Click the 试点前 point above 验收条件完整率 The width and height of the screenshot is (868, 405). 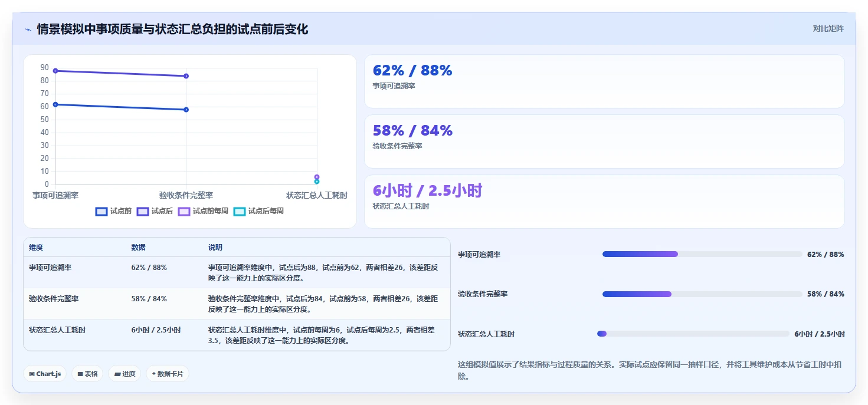click(186, 110)
